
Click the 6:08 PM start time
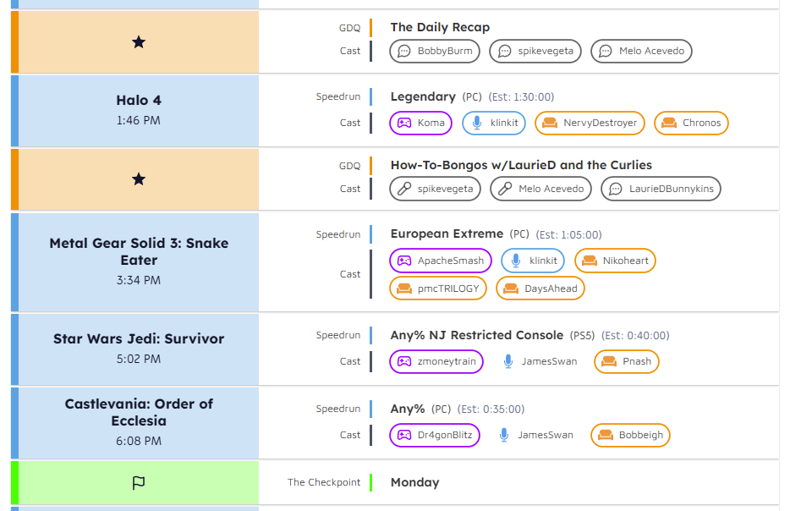click(138, 441)
